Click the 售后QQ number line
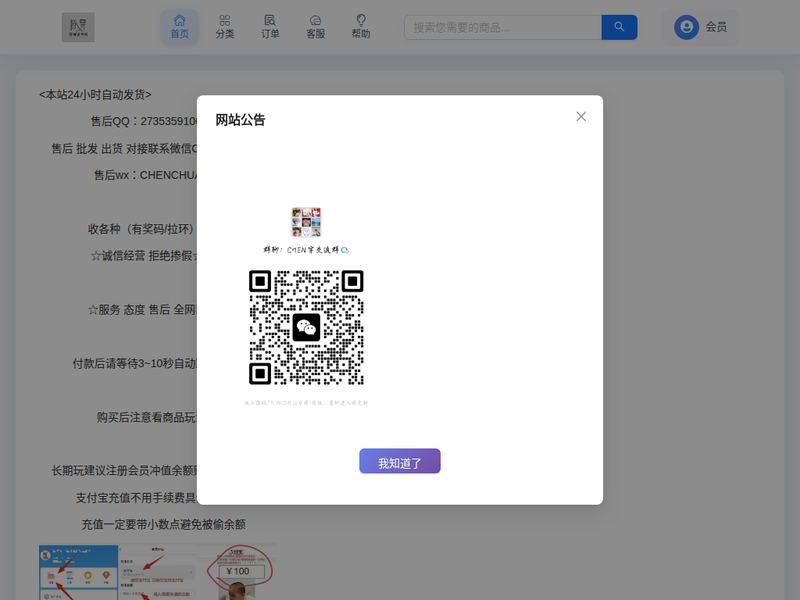This screenshot has height=600, width=800. click(144, 121)
